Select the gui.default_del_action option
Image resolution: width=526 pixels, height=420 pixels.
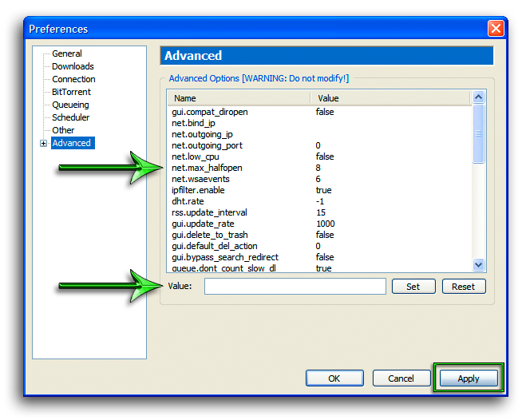pos(320,246)
